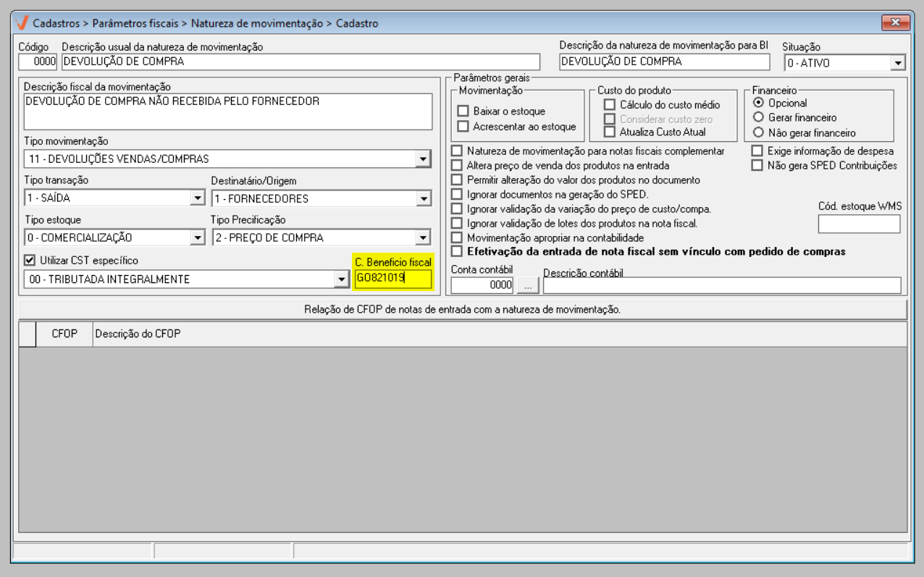Open Tipo transação combo box
Screen dimensions: 924x577
tap(197, 198)
